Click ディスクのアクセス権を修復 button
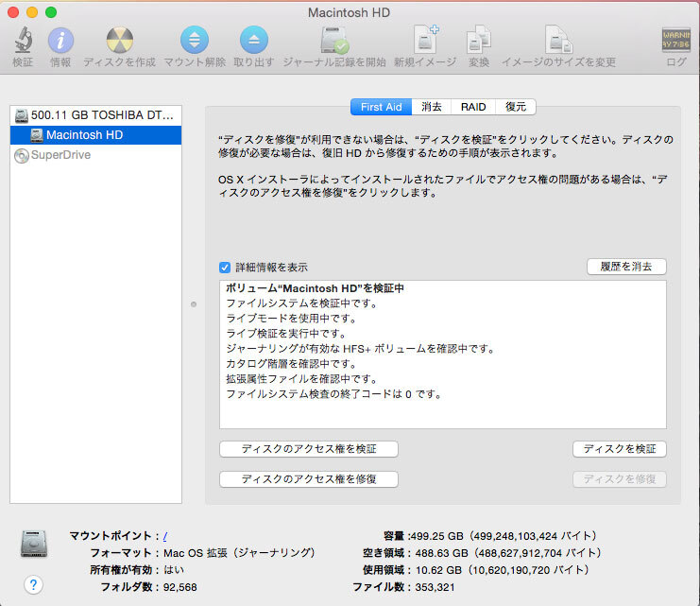 coord(309,479)
